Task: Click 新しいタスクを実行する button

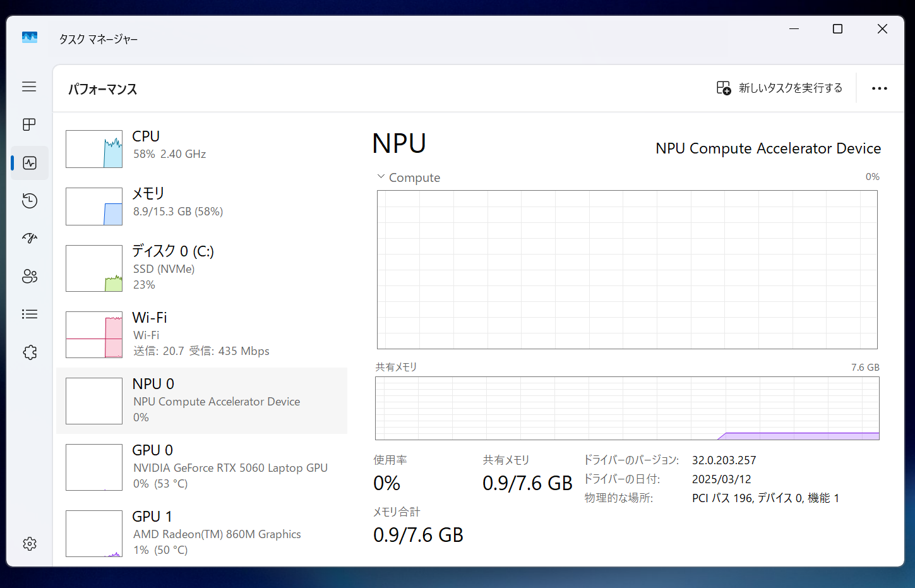Action: tap(779, 88)
